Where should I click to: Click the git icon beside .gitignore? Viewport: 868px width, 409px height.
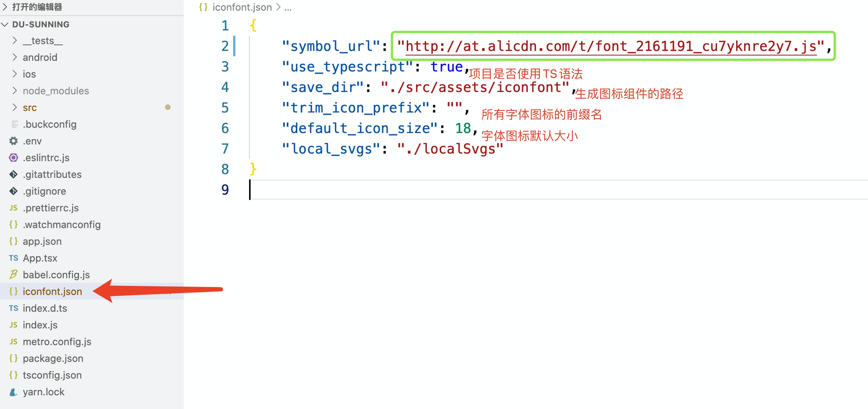13,191
